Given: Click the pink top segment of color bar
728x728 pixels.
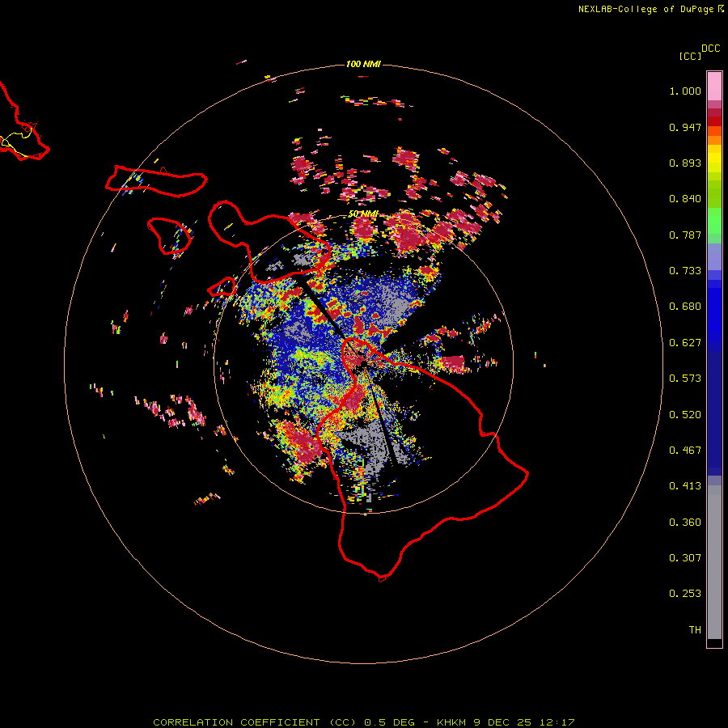Looking at the screenshot, I should 714,87.
